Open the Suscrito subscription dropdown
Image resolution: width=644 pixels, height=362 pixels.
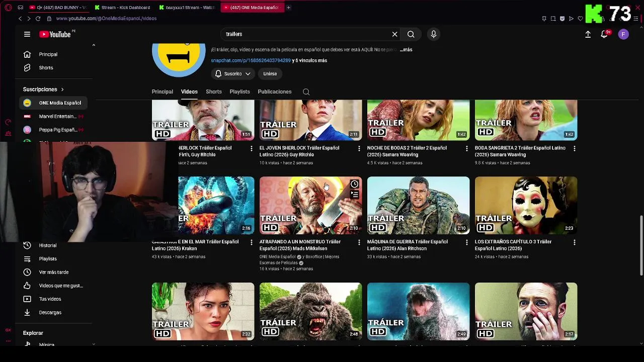coord(233,74)
